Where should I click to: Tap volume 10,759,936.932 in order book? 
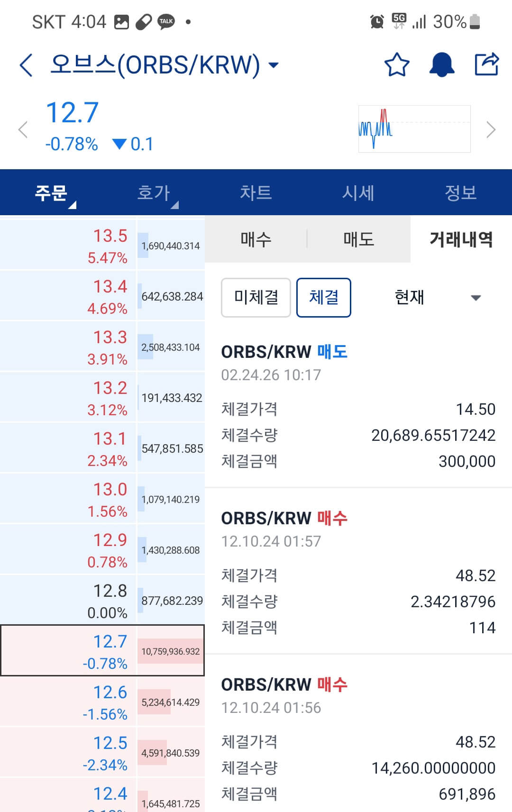[x=171, y=652]
